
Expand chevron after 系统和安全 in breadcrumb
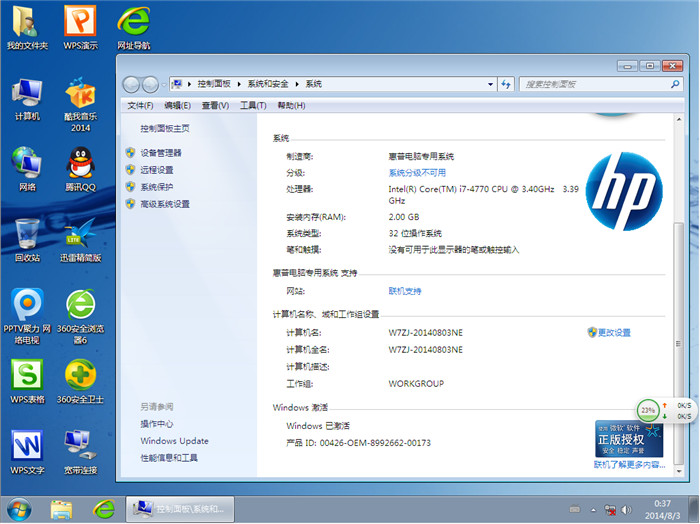(x=297, y=84)
